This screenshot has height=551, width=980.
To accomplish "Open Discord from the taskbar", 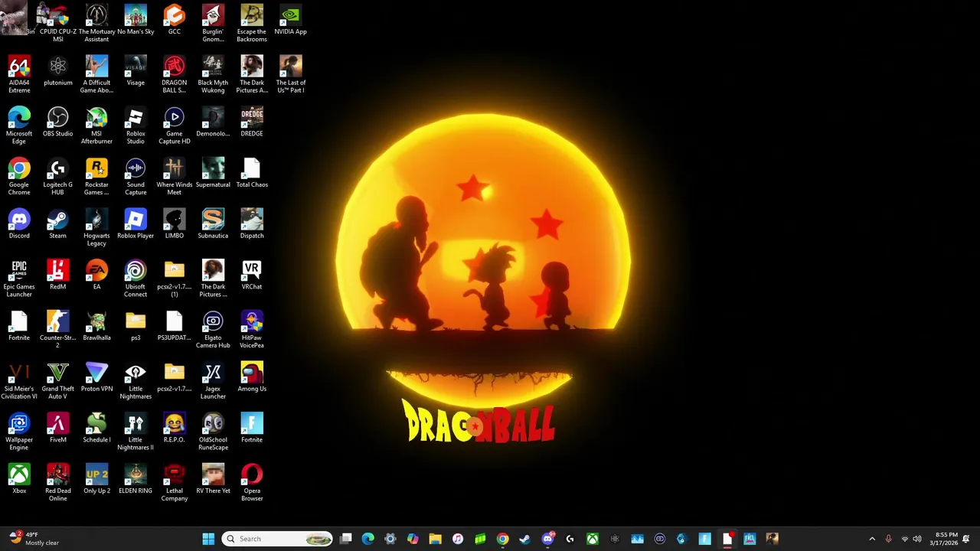I will pos(547,539).
